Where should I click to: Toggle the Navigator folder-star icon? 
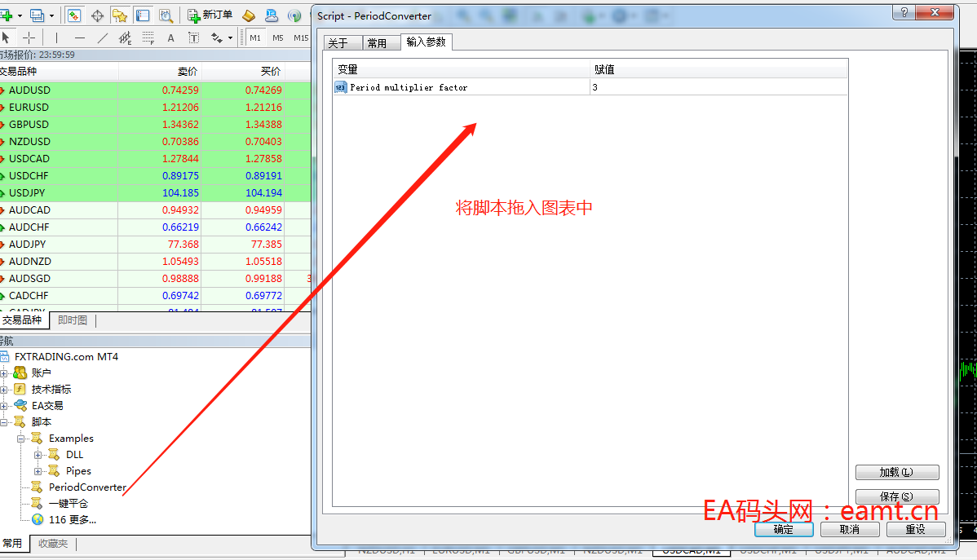coord(120,15)
